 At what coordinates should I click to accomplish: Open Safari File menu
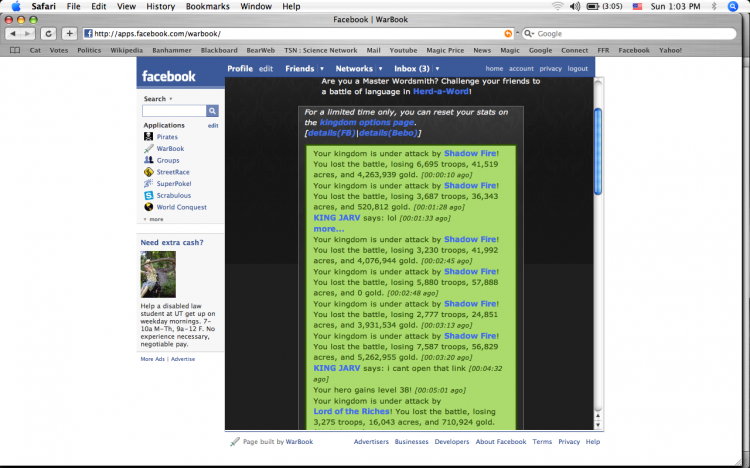(x=73, y=6)
